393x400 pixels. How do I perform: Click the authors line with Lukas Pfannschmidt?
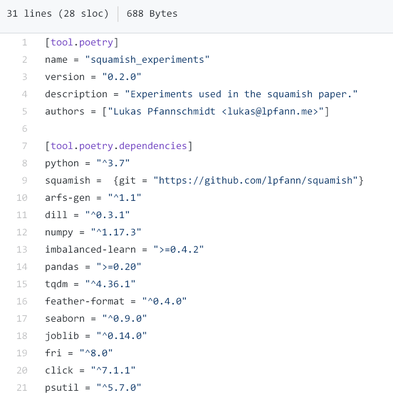coord(187,112)
